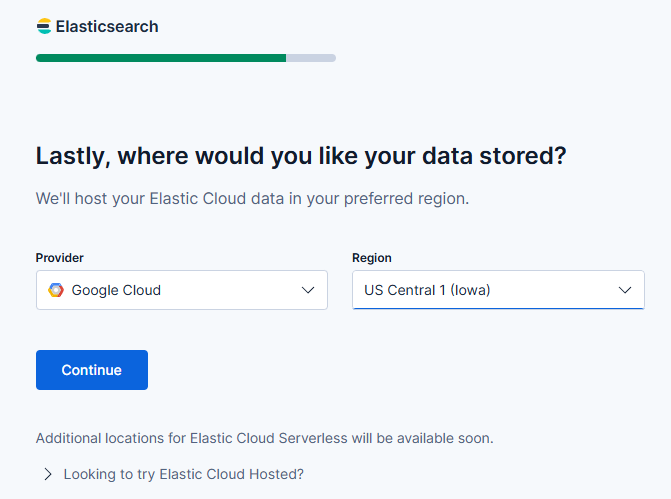Click the green completed part of progress bar
Screen dimensions: 671x499
pyautogui.click(x=161, y=58)
